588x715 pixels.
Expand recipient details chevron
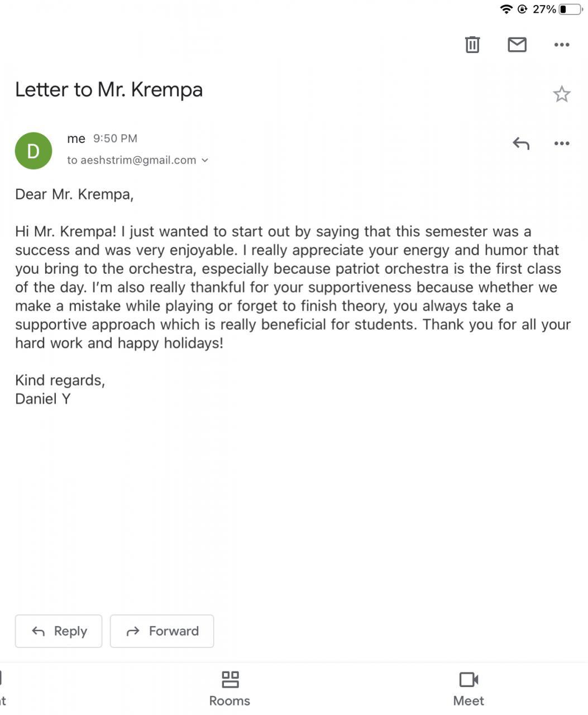point(205,160)
